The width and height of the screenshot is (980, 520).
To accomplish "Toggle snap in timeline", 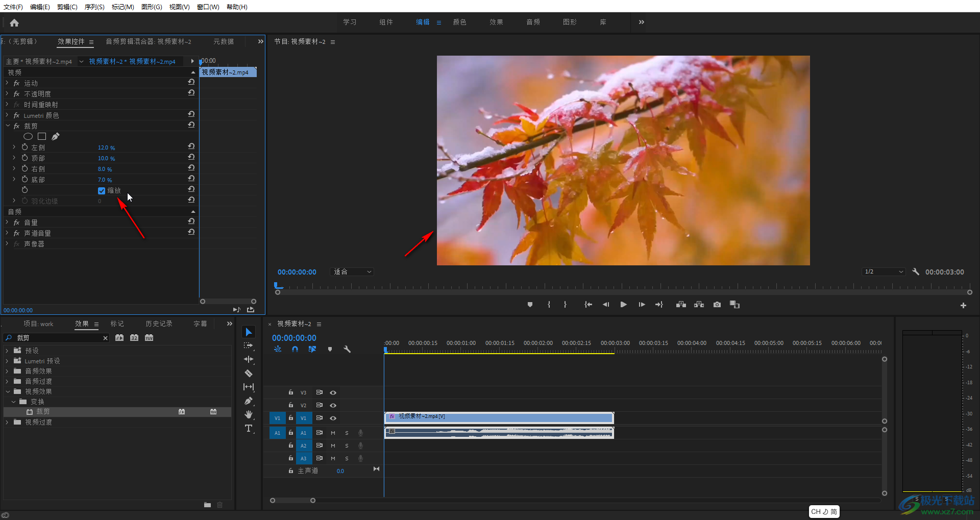I will [295, 350].
